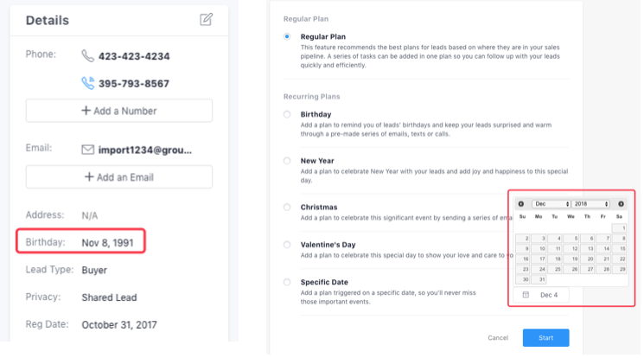Select the Specific Date radio option
Screen dimensions: 644x358
point(287,282)
